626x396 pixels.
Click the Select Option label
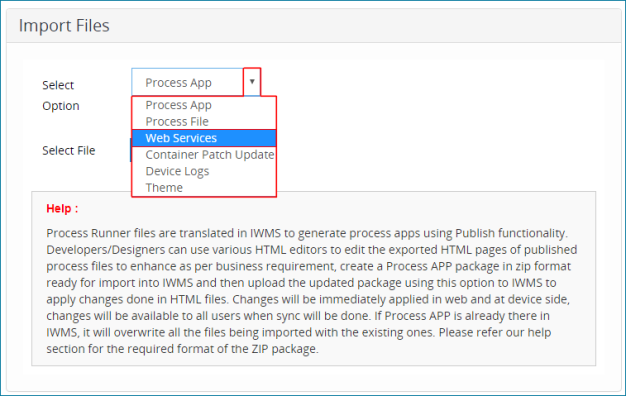(61, 95)
